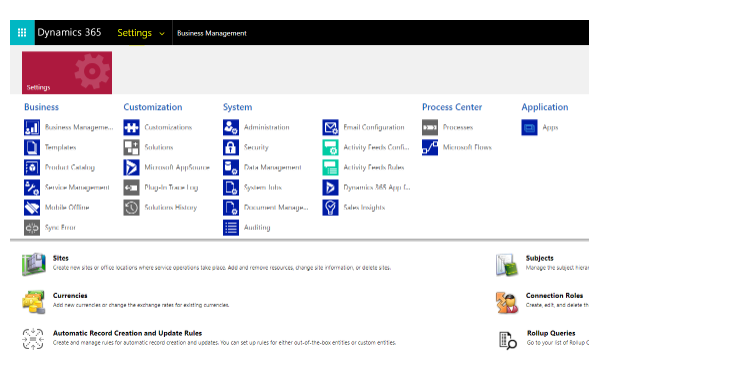Viewport: 750px width, 375px height.
Task: Open the Solutions History link
Action: (171, 208)
